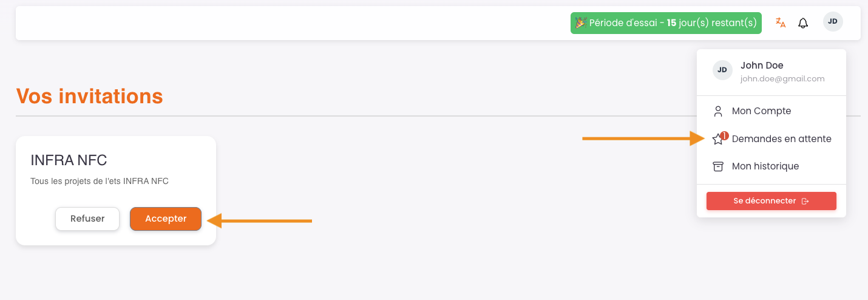Select Demandes en attente menu entry
The height and width of the screenshot is (300, 868).
pos(781,138)
